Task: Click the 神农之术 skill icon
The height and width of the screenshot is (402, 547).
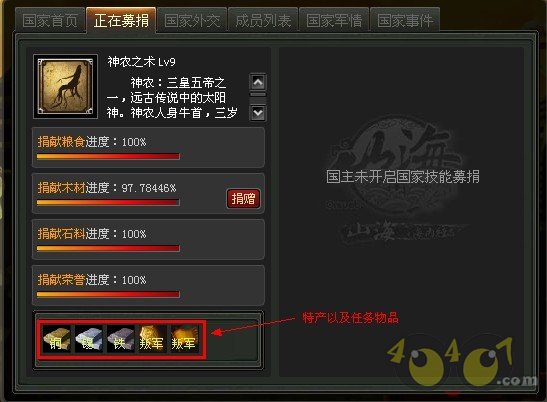Action: [x=65, y=86]
